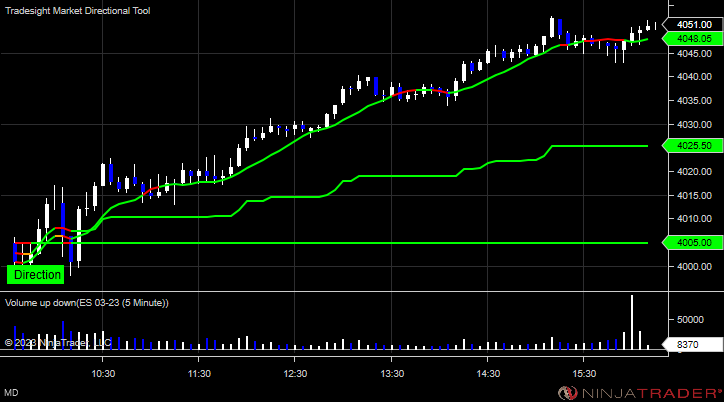724x402 pixels.
Task: Click the 8370 volume value marker
Action: pos(693,344)
